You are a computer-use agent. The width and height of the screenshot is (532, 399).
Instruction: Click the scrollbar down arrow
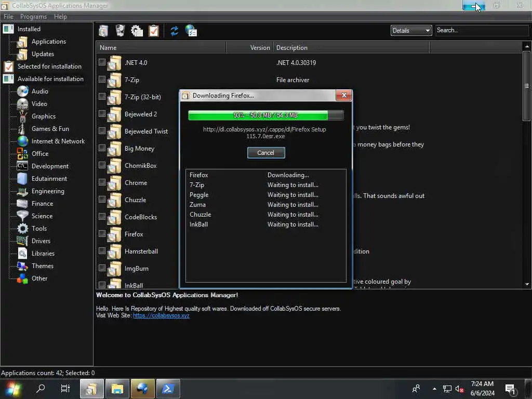(x=527, y=284)
